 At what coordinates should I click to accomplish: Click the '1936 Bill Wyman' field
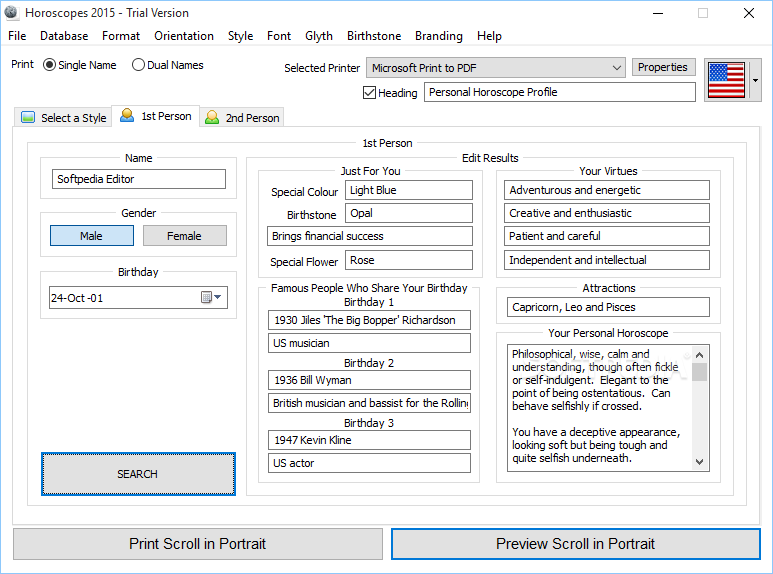[x=369, y=380]
